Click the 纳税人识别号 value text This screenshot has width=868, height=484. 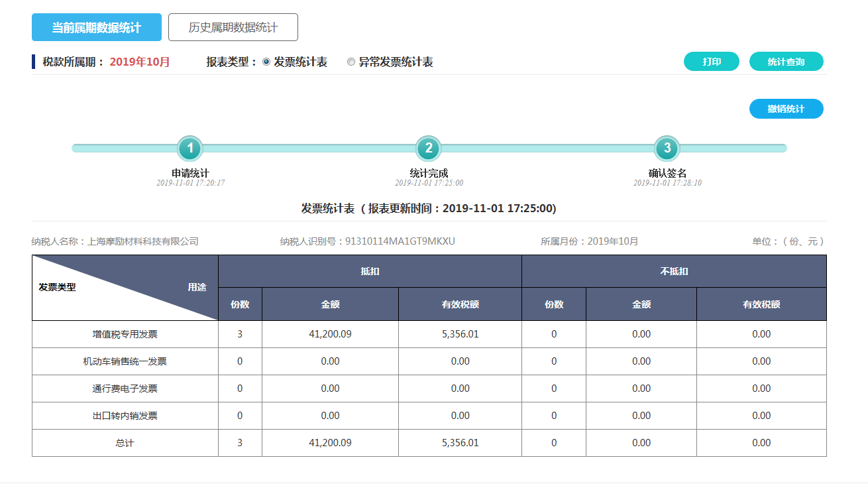[400, 241]
